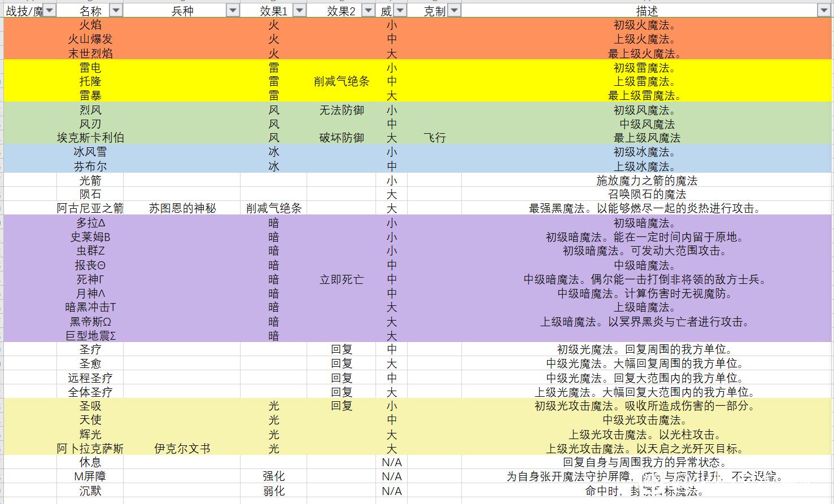Select description 中级暗魔法。计算伤害时无视魔防。

pyautogui.click(x=647, y=293)
